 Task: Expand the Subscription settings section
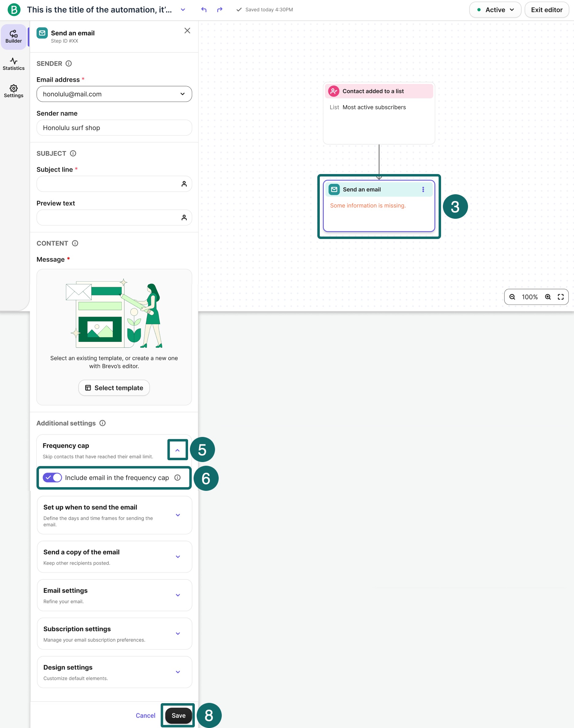click(178, 634)
